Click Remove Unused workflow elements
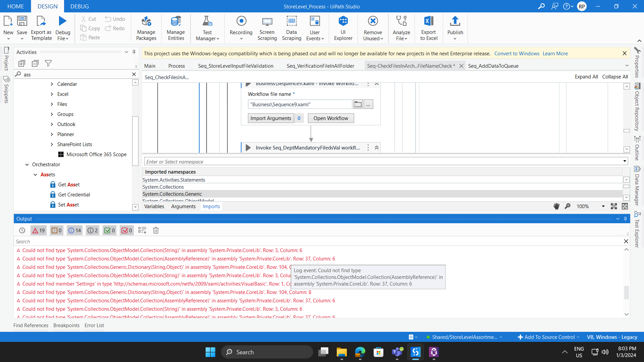Viewport: 644px width, 362px height. [x=373, y=28]
